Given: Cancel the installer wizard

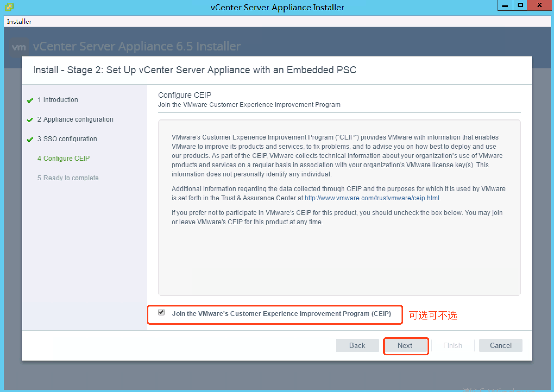Looking at the screenshot, I should tap(501, 346).
